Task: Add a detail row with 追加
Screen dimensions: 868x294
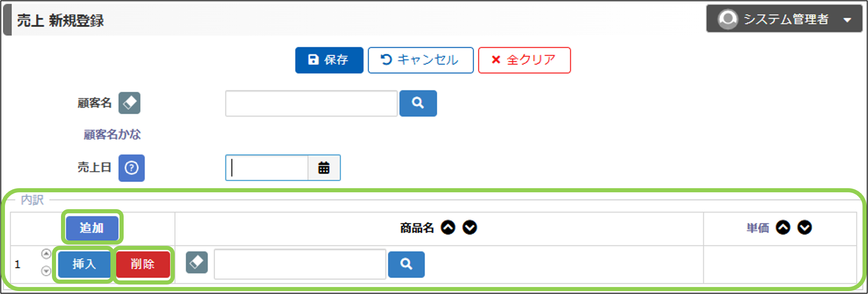Action: pyautogui.click(x=92, y=228)
